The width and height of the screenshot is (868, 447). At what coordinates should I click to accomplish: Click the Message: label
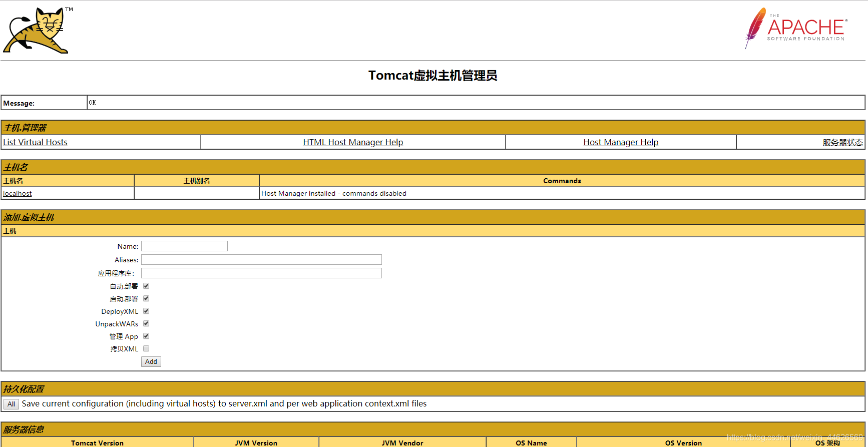coord(19,103)
